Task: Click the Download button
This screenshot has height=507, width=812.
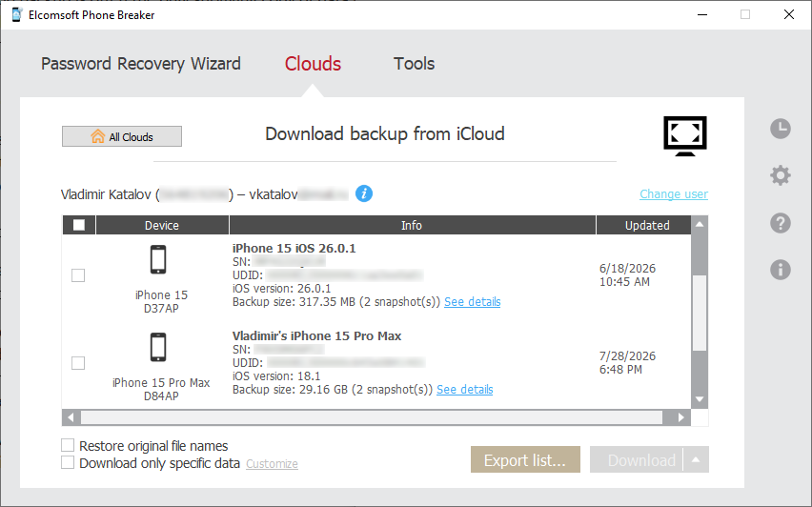Action: click(637, 460)
